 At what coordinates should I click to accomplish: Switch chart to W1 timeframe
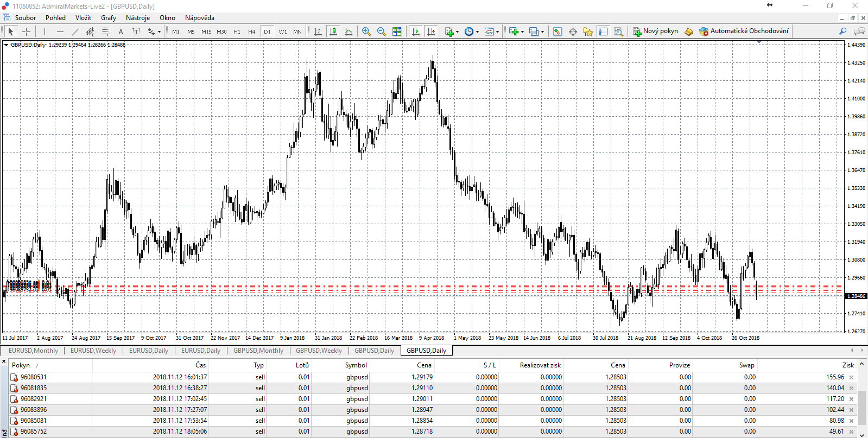click(283, 31)
